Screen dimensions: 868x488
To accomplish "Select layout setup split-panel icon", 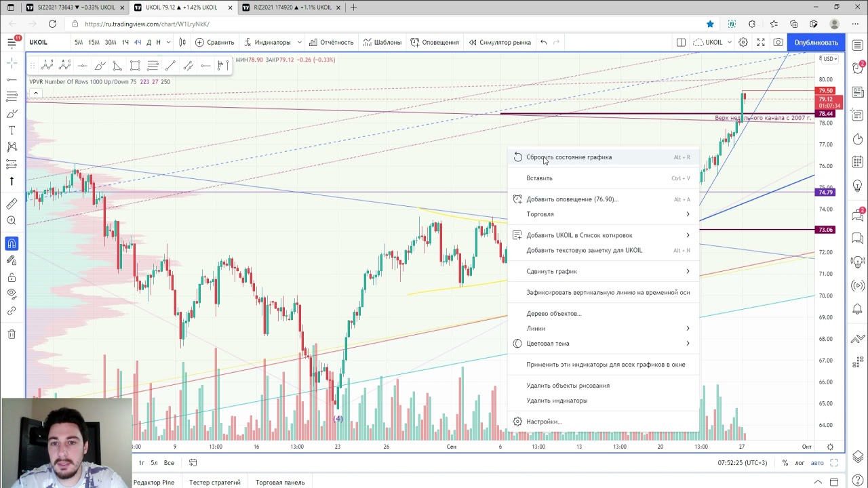I will click(681, 42).
